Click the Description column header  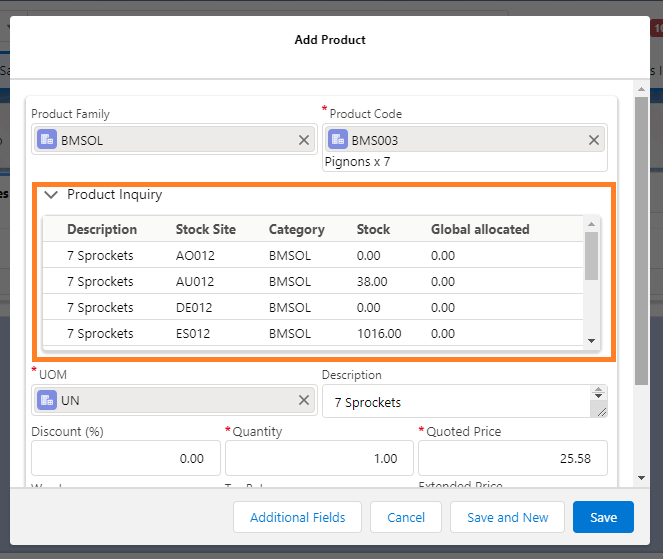click(102, 229)
